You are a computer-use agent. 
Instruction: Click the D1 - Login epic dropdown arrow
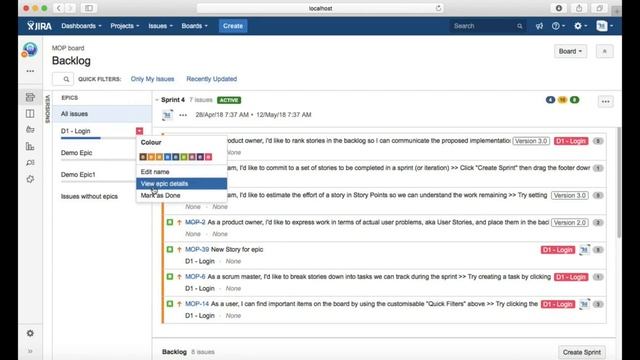140,131
